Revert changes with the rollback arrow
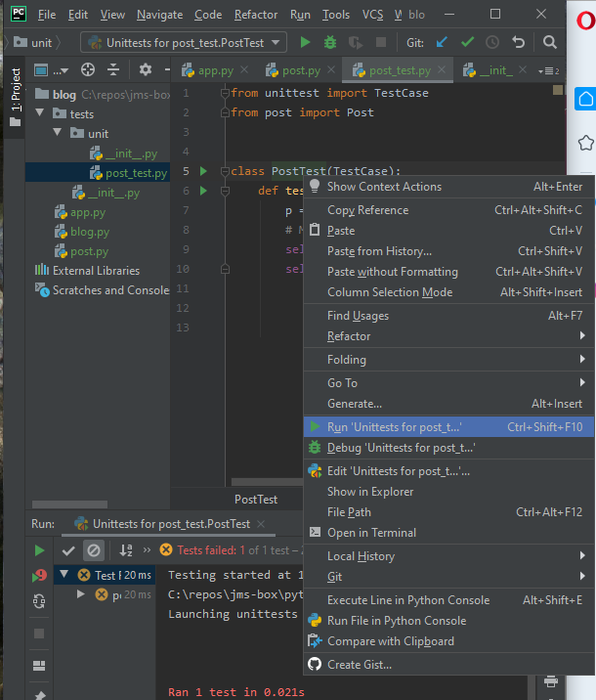Image resolution: width=596 pixels, height=700 pixels. tap(518, 42)
